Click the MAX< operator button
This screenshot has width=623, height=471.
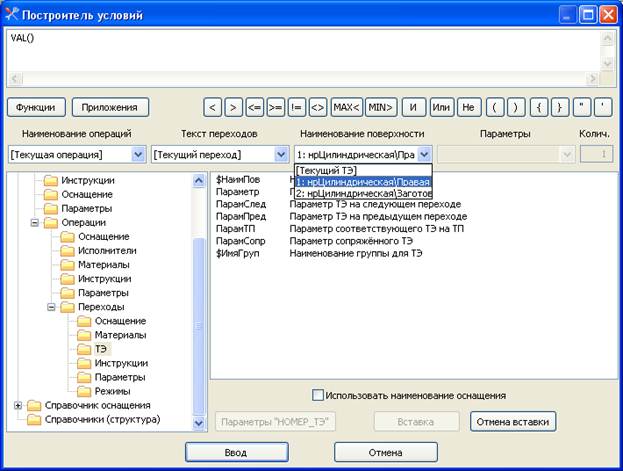(x=346, y=107)
